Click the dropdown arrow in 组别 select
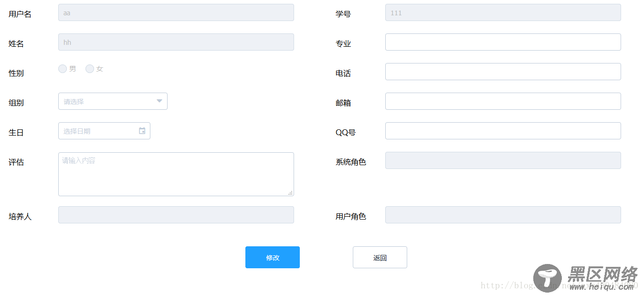The height and width of the screenshot is (295, 644). tap(159, 101)
